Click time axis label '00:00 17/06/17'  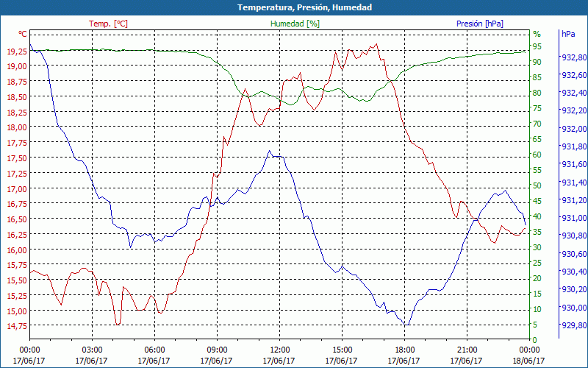29,355
